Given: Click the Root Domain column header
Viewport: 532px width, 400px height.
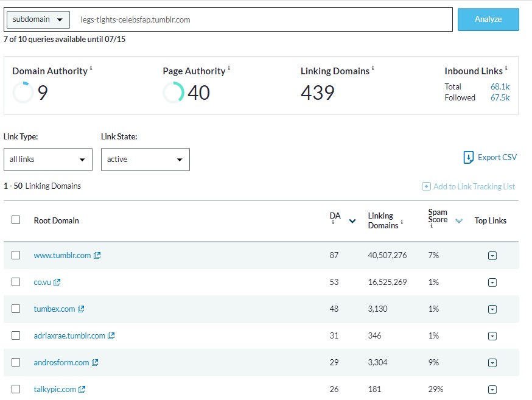Looking at the screenshot, I should click(57, 220).
